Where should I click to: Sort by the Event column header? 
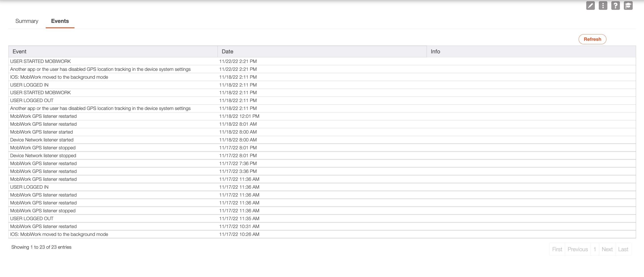(x=19, y=52)
